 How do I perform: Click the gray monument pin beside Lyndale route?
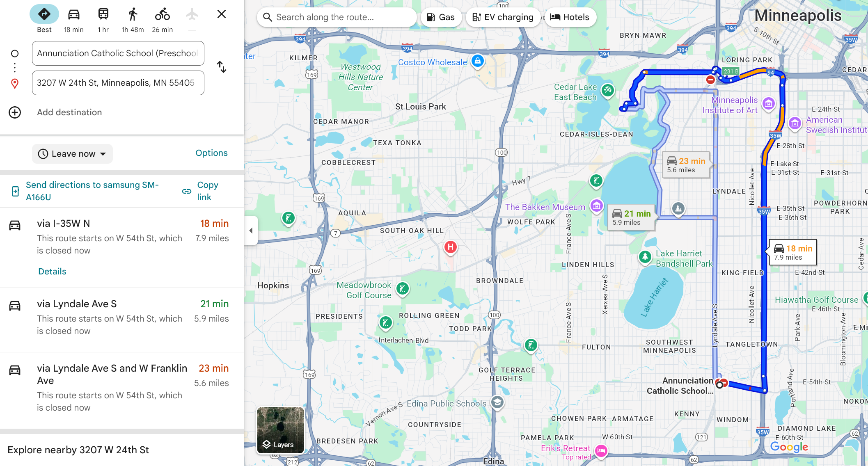point(678,209)
